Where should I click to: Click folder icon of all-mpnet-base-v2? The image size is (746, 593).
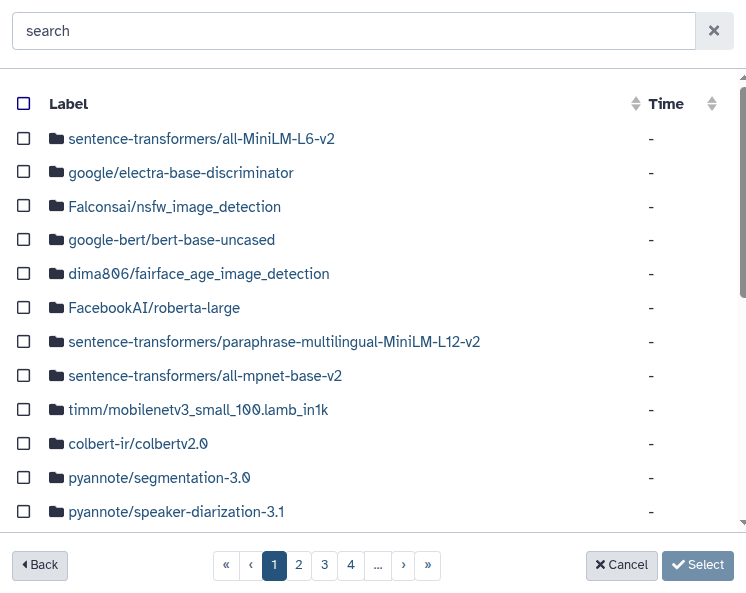tap(56, 376)
